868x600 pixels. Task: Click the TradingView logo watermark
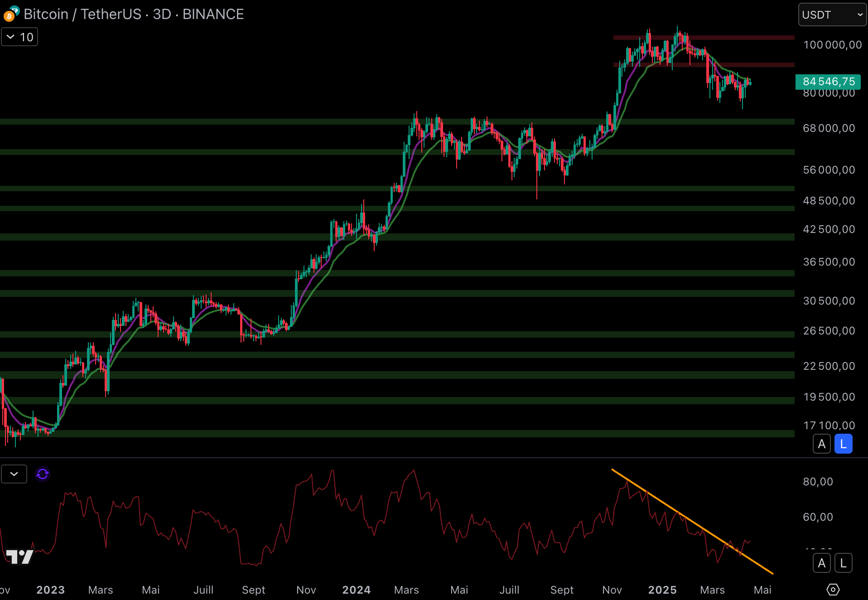(20, 557)
